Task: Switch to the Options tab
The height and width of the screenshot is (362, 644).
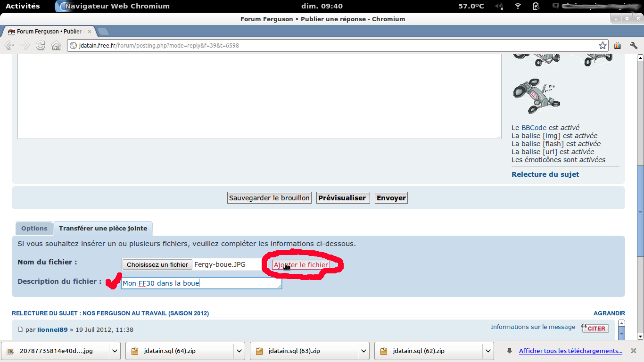Action: tap(34, 229)
